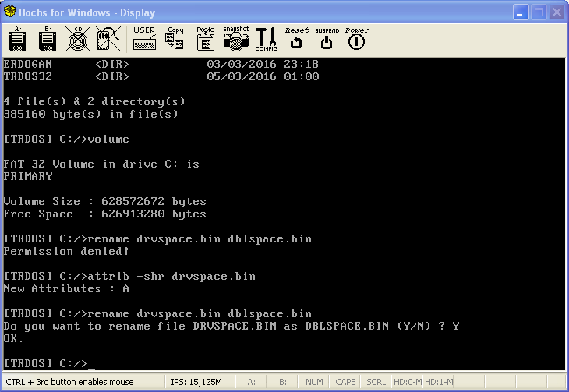Toggle the CD-ROM drive icon
Screen dimensions: 569x392
point(78,39)
